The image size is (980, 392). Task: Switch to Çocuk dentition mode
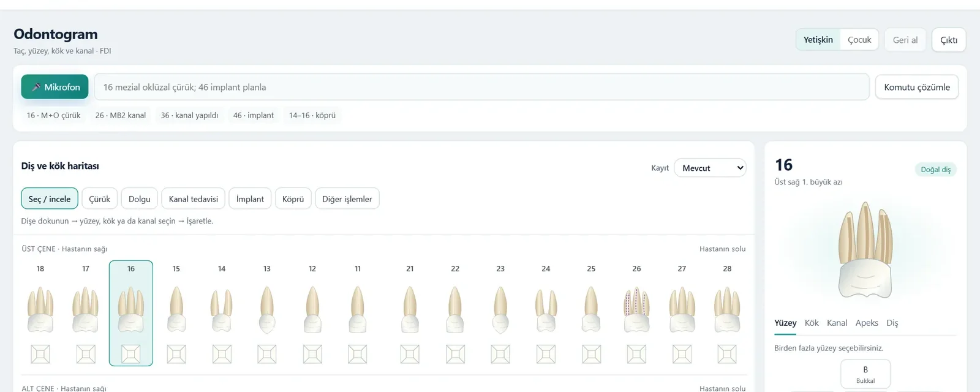(x=859, y=40)
